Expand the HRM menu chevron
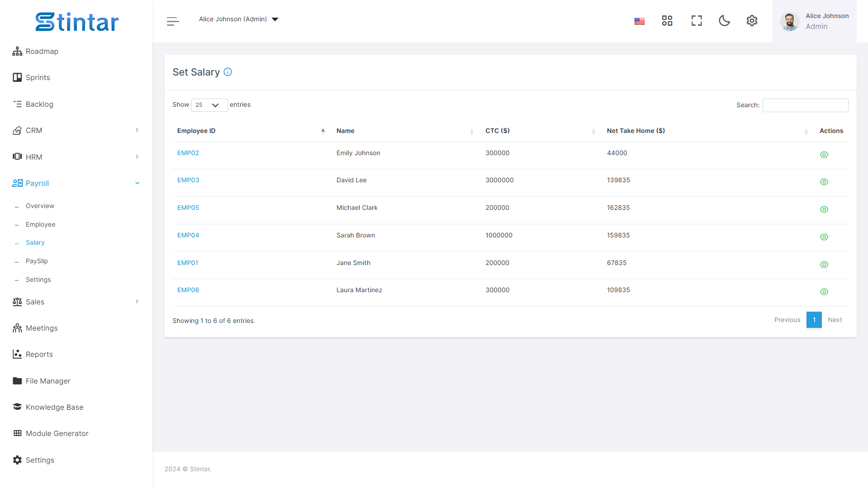Viewport: 868px width, 488px height. 137,156
